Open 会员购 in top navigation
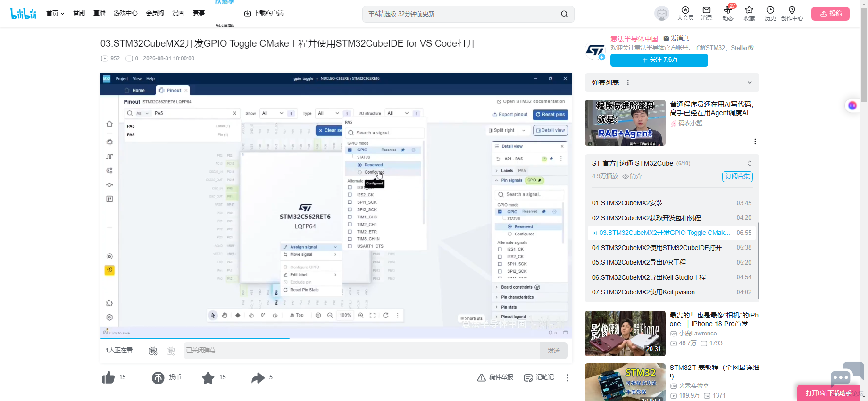Viewport: 868px width, 401px height. point(155,13)
